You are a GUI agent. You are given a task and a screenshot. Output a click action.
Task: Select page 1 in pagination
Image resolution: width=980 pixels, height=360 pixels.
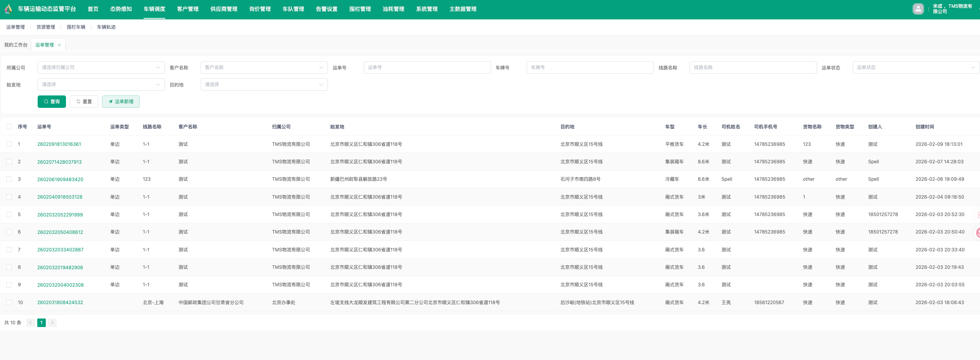(x=42, y=323)
